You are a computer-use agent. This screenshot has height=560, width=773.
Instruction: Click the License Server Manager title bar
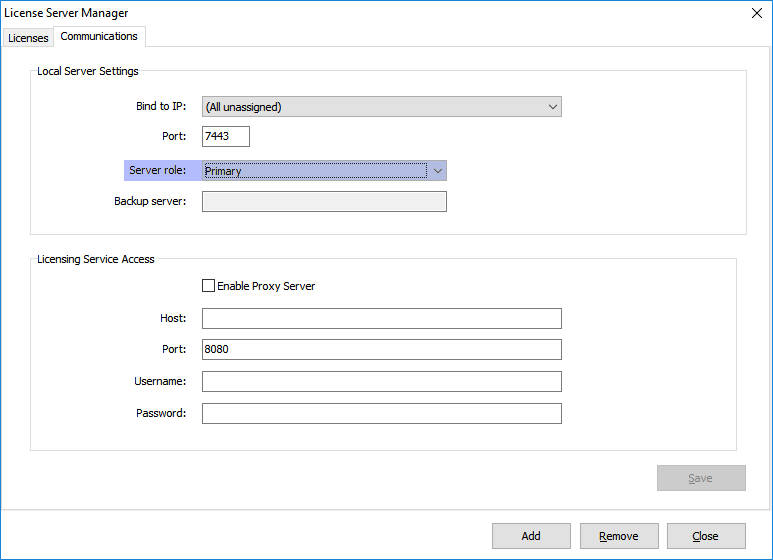pyautogui.click(x=300, y=13)
